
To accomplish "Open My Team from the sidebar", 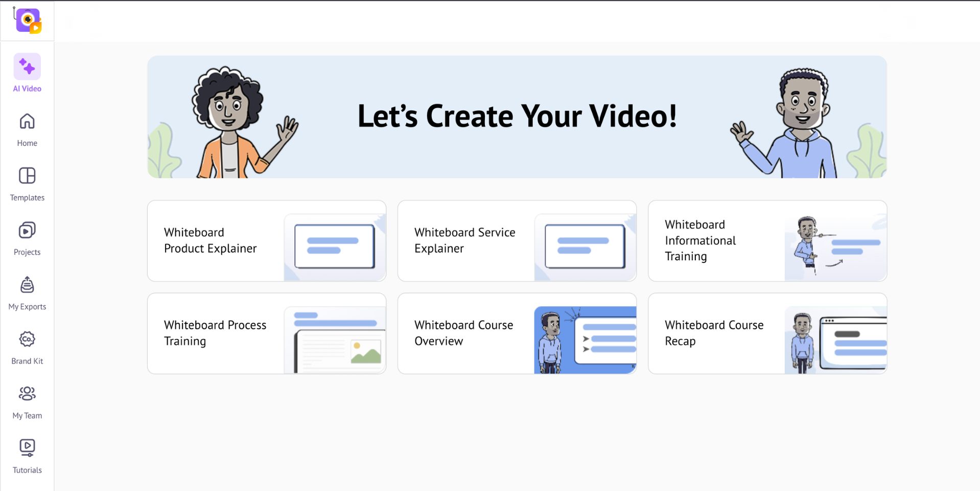I will pos(27,401).
